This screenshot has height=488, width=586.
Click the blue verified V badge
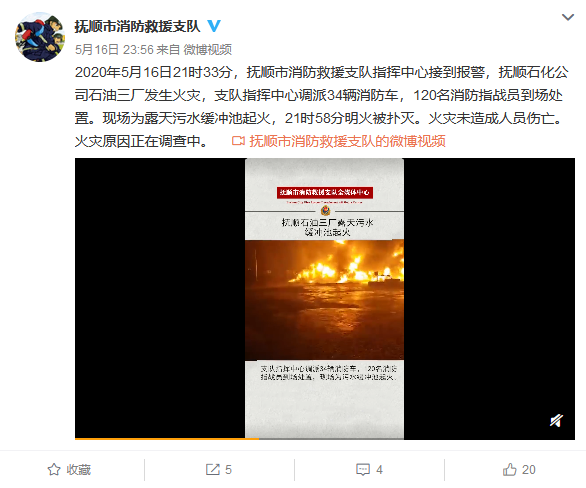pos(214,26)
